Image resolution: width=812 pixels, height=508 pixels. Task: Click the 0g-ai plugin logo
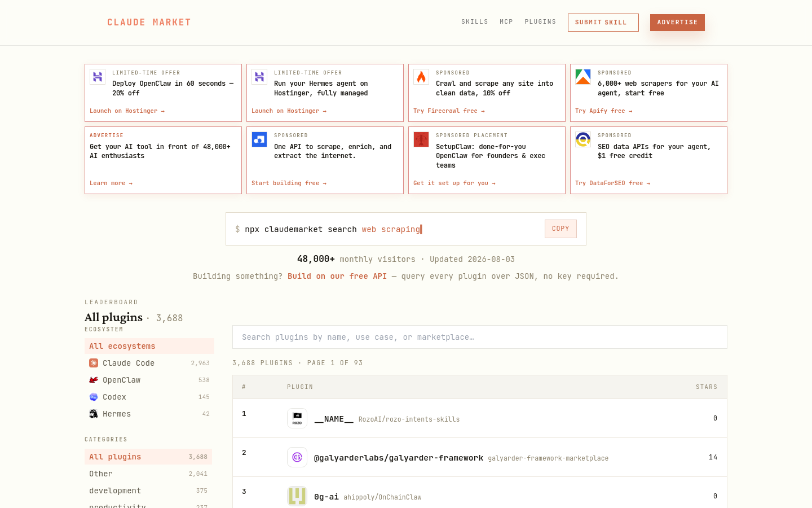click(297, 496)
